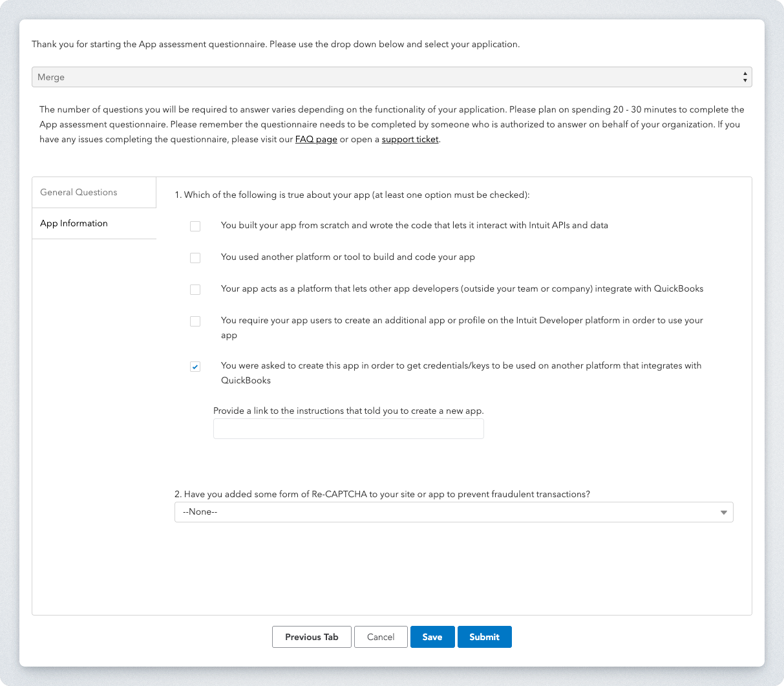Screen dimensions: 784x686
Task: Switch to the General Questions tab
Action: point(79,193)
